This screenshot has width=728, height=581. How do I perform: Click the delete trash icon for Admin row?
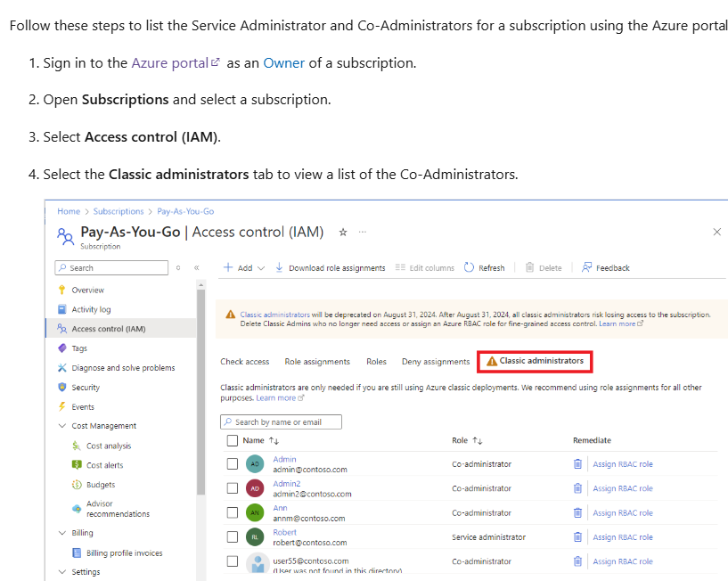click(577, 464)
